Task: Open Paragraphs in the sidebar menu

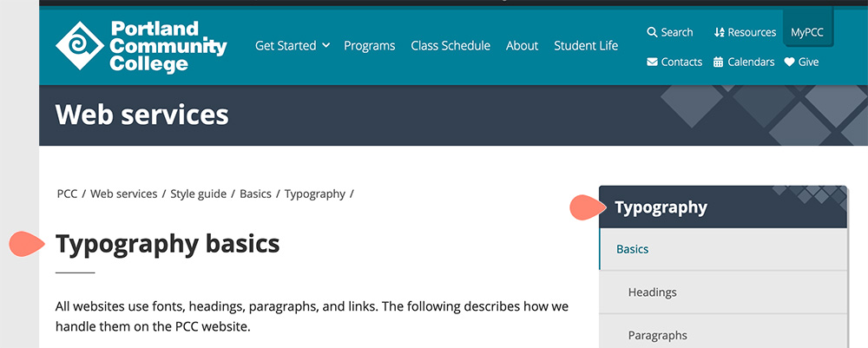Action: coord(657,335)
